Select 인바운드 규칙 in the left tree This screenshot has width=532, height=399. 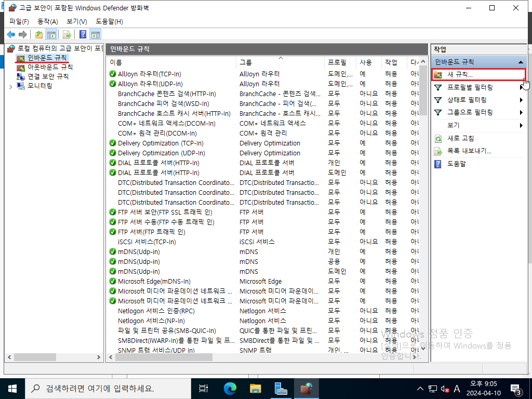coord(47,58)
